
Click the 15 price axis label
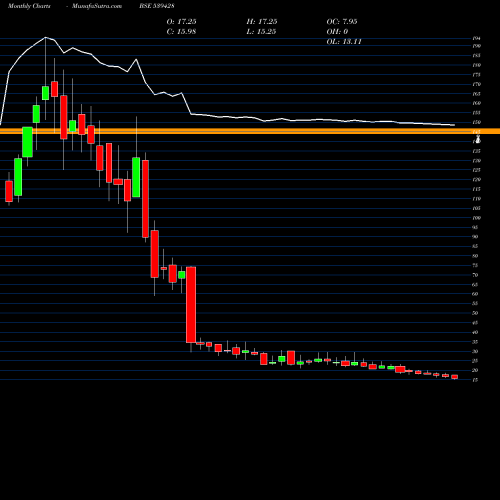[475, 380]
